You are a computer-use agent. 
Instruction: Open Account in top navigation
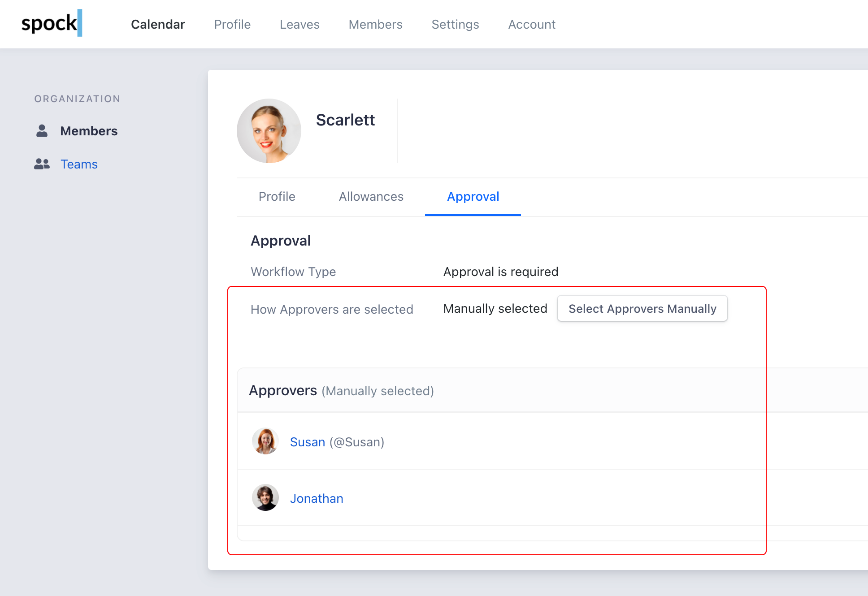532,24
